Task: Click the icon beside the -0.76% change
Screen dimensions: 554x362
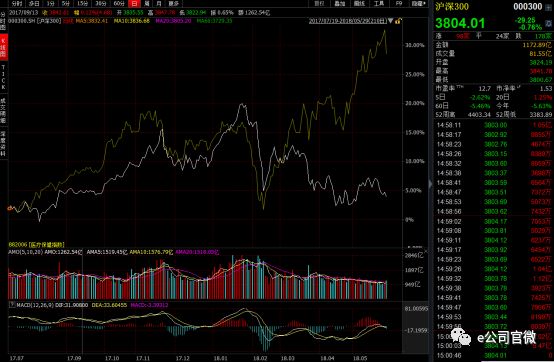Action: point(548,24)
